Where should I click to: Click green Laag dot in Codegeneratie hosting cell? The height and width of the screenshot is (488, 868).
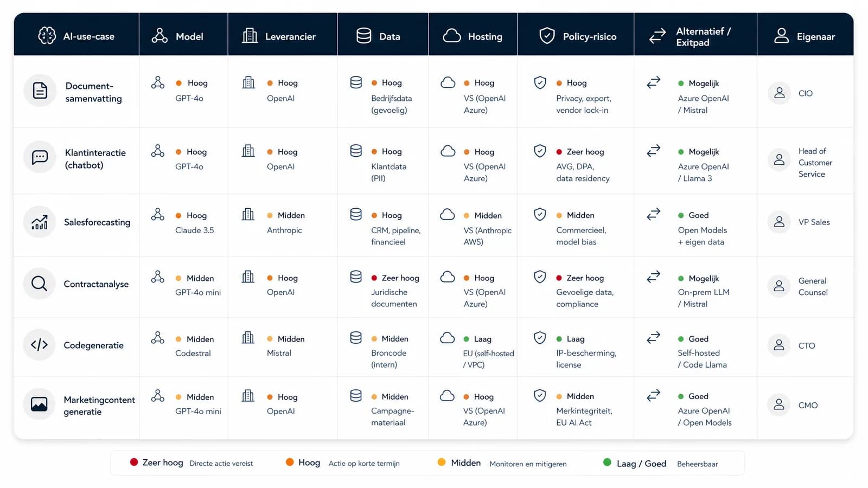pos(466,339)
